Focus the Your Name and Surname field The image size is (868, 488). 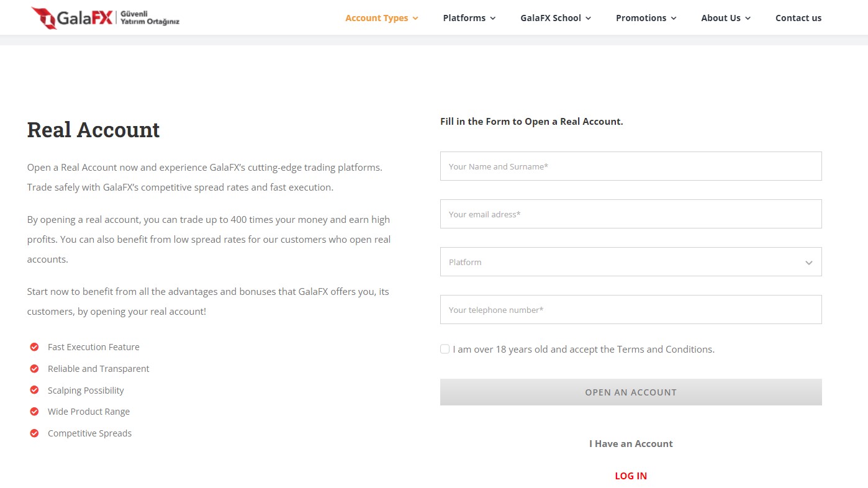tap(631, 166)
